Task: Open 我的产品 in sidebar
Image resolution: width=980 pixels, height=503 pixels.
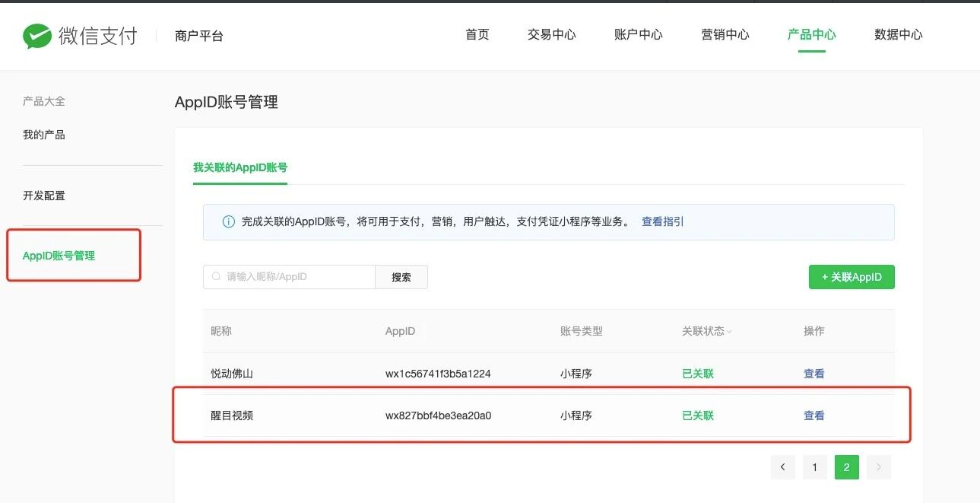Action: tap(44, 135)
